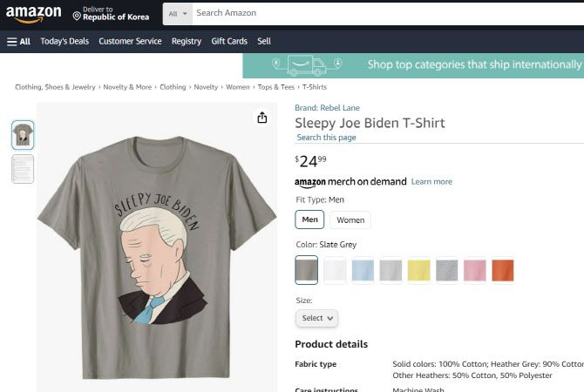Choose the yellow color swatch
This screenshot has width=584, height=392.
418,270
